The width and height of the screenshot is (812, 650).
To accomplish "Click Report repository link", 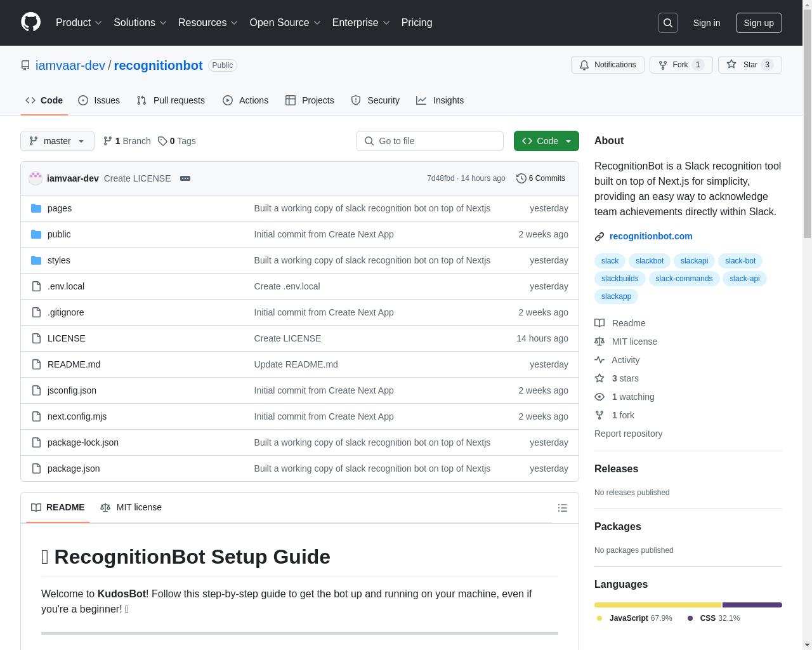I will pyautogui.click(x=628, y=434).
